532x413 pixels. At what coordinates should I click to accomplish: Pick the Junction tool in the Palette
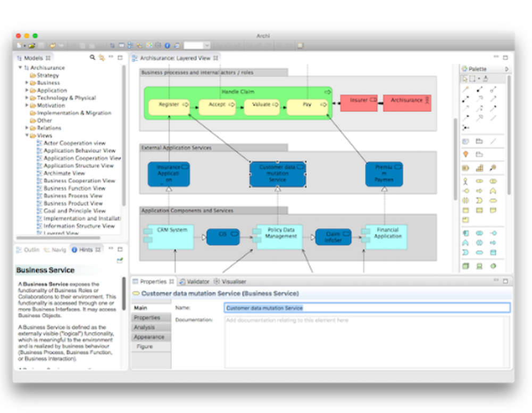[466, 128]
